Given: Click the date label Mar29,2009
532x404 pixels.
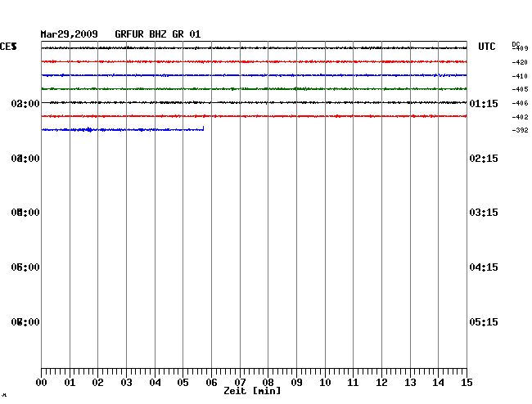Looking at the screenshot, I should 70,34.
